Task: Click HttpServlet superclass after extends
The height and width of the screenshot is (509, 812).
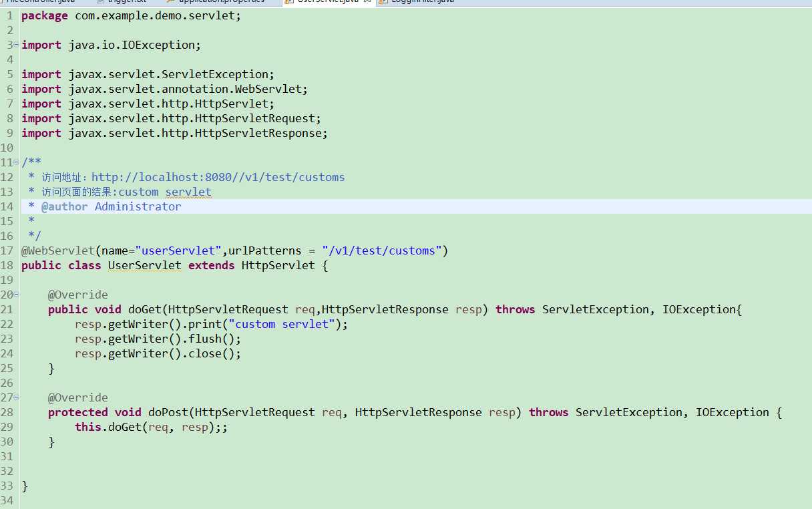Action: tap(278, 265)
